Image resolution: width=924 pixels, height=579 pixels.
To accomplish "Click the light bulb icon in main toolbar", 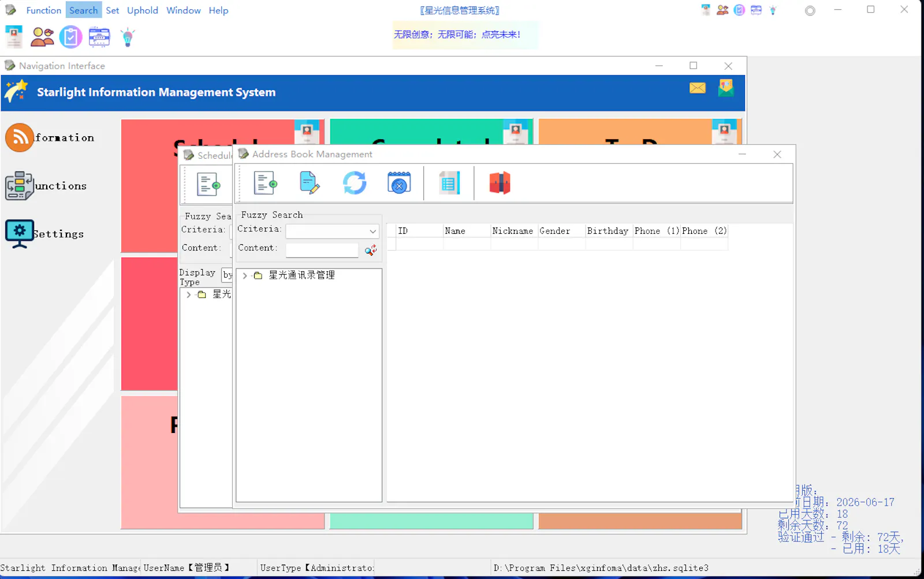I will 128,37.
